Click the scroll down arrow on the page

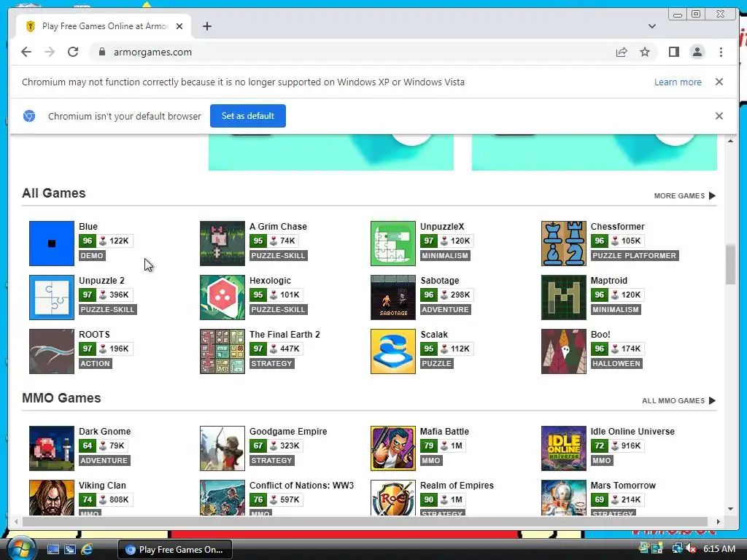(730, 509)
